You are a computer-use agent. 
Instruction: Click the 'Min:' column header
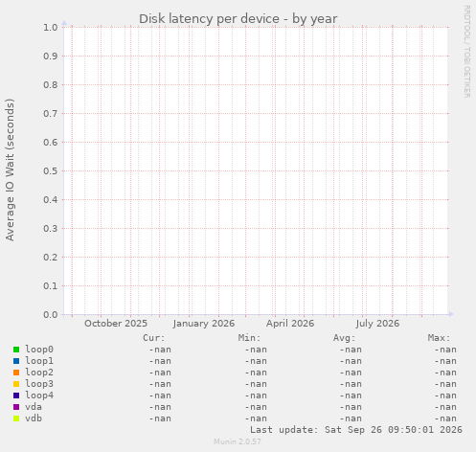(x=249, y=338)
